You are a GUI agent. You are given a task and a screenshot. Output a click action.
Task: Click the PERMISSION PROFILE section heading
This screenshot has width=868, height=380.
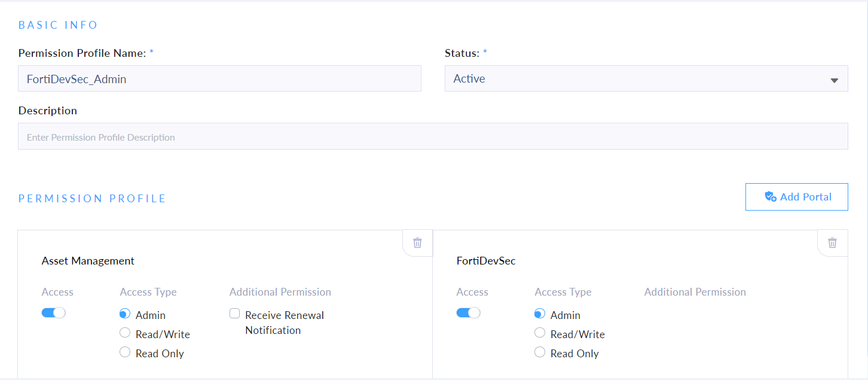coord(91,198)
